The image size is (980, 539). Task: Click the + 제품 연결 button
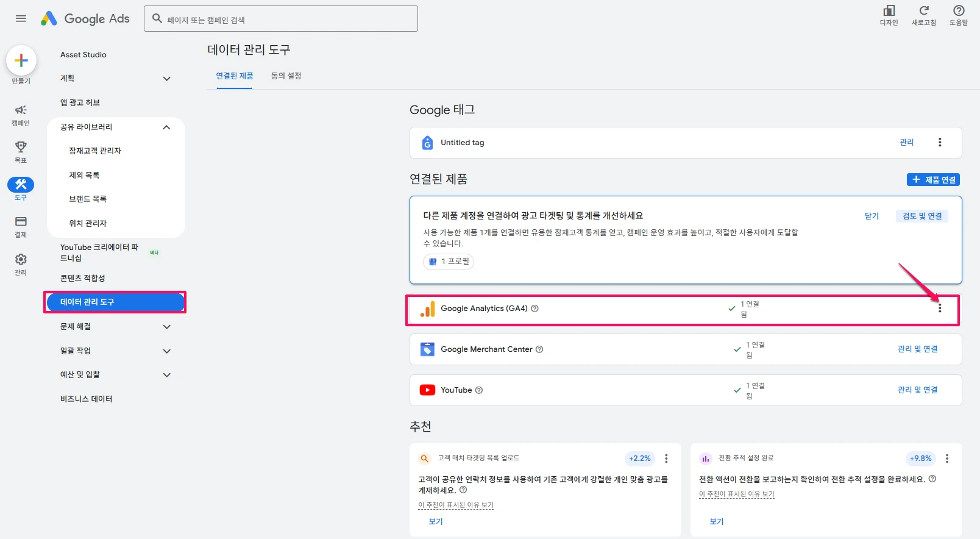pyautogui.click(x=934, y=180)
